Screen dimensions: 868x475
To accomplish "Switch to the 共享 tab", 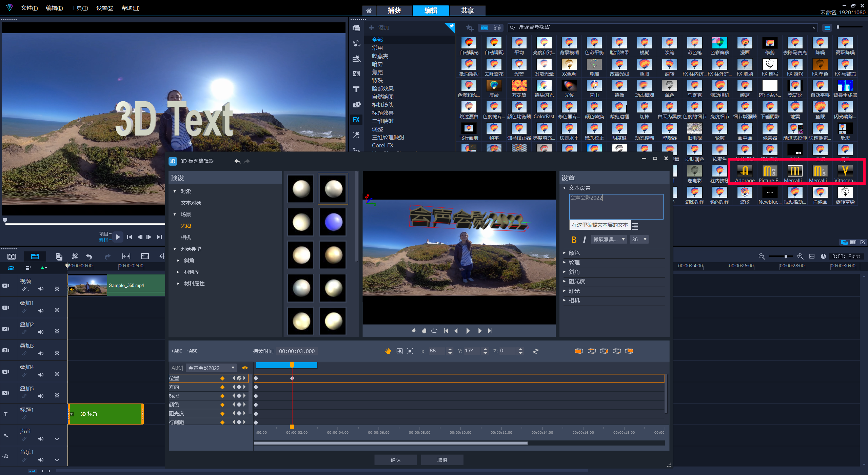I will [x=467, y=11].
